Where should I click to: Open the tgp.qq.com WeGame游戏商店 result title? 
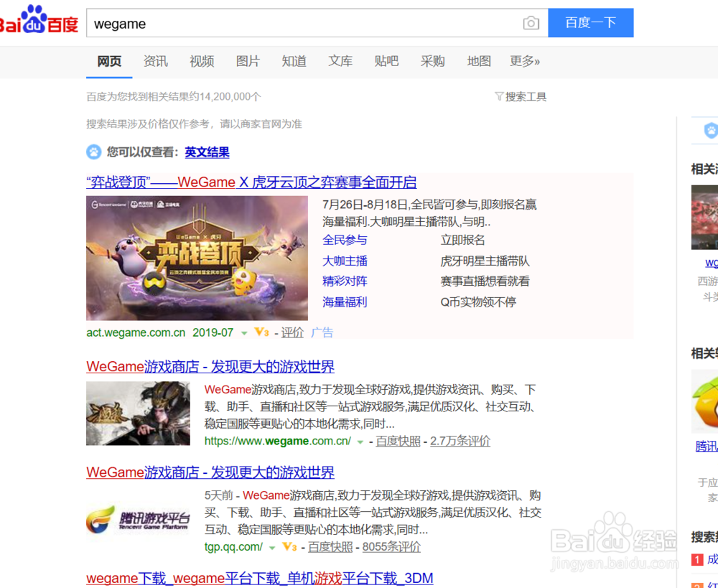[x=210, y=472]
